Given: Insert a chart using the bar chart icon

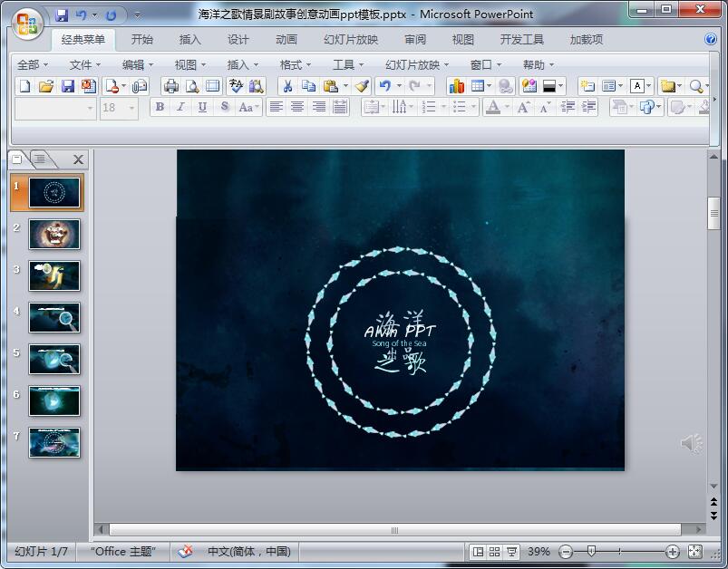Looking at the screenshot, I should click(x=456, y=86).
